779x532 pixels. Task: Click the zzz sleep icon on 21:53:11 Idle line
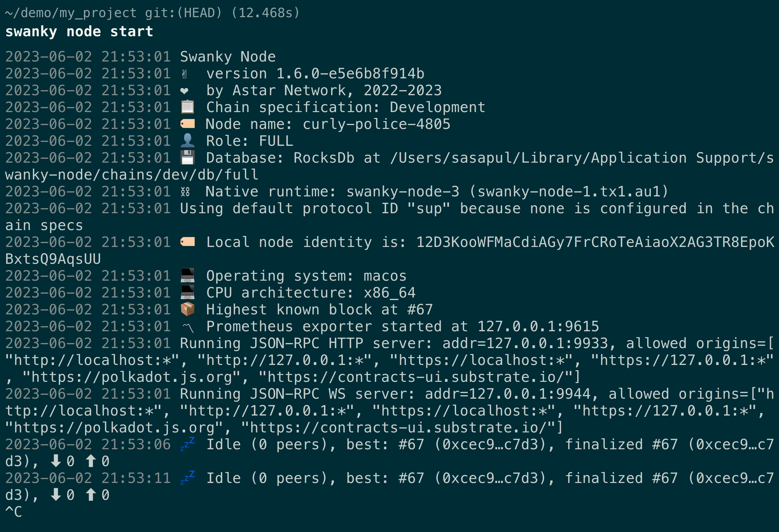(187, 477)
